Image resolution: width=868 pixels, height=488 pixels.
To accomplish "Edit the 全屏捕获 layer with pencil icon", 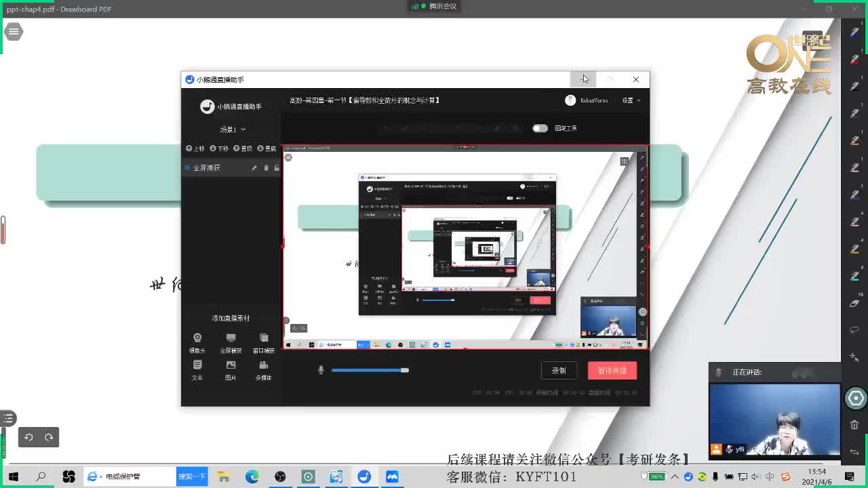I will (x=254, y=167).
